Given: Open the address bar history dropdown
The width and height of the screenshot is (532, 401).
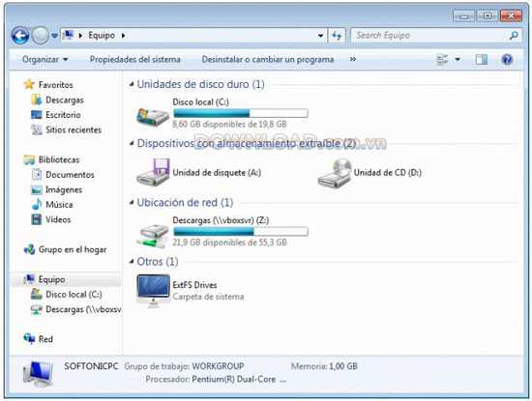Looking at the screenshot, I should pyautogui.click(x=320, y=35).
